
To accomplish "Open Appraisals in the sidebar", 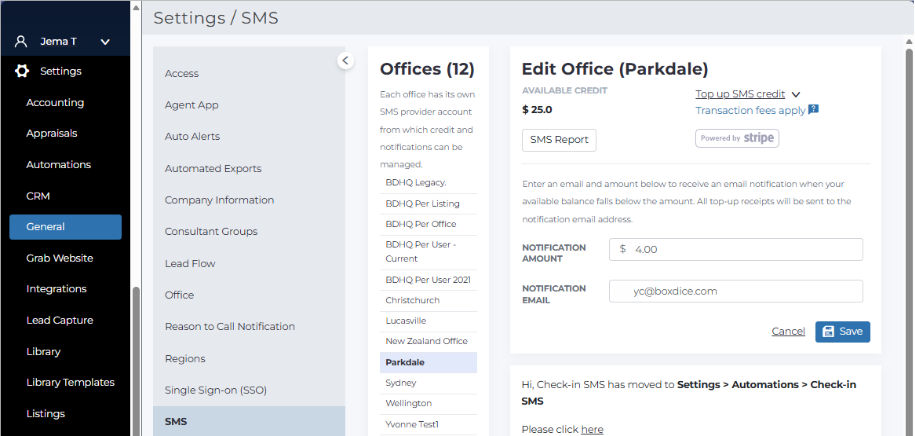I will point(51,134).
